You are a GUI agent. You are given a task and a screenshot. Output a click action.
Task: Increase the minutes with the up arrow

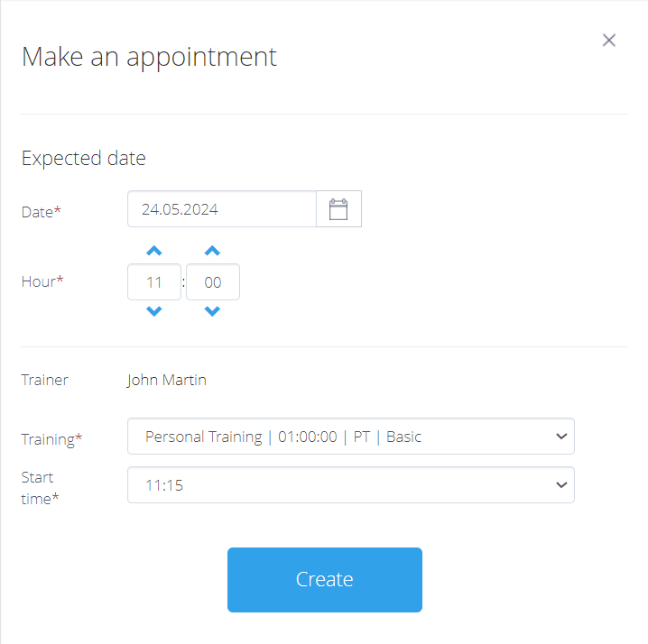click(212, 252)
